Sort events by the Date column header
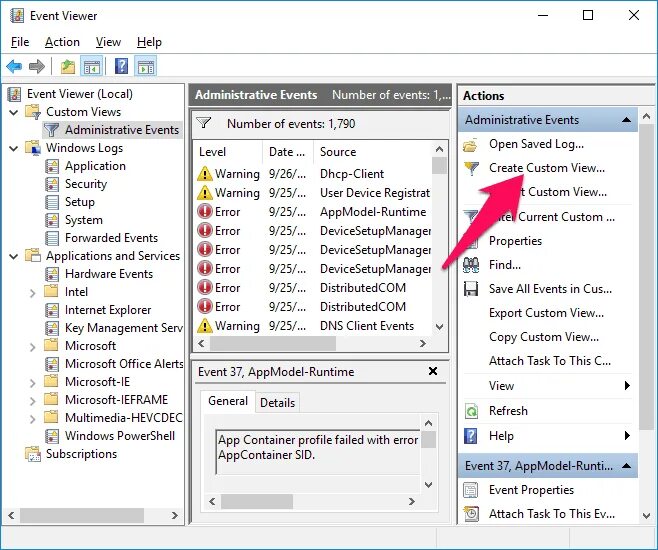This screenshot has height=550, width=658. pyautogui.click(x=288, y=152)
